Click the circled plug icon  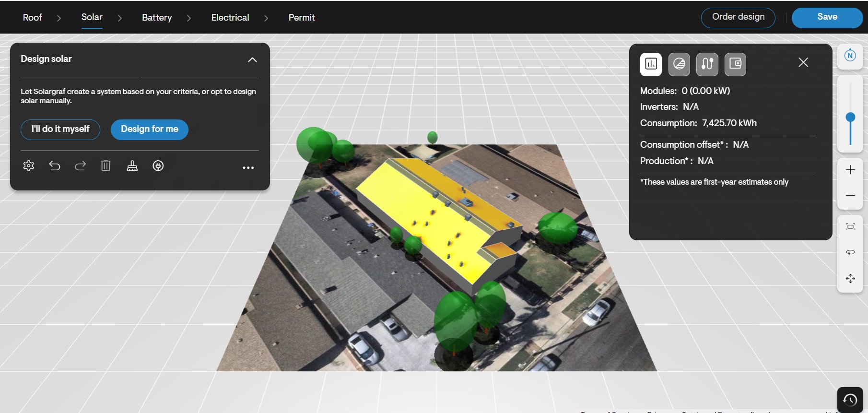click(x=158, y=166)
